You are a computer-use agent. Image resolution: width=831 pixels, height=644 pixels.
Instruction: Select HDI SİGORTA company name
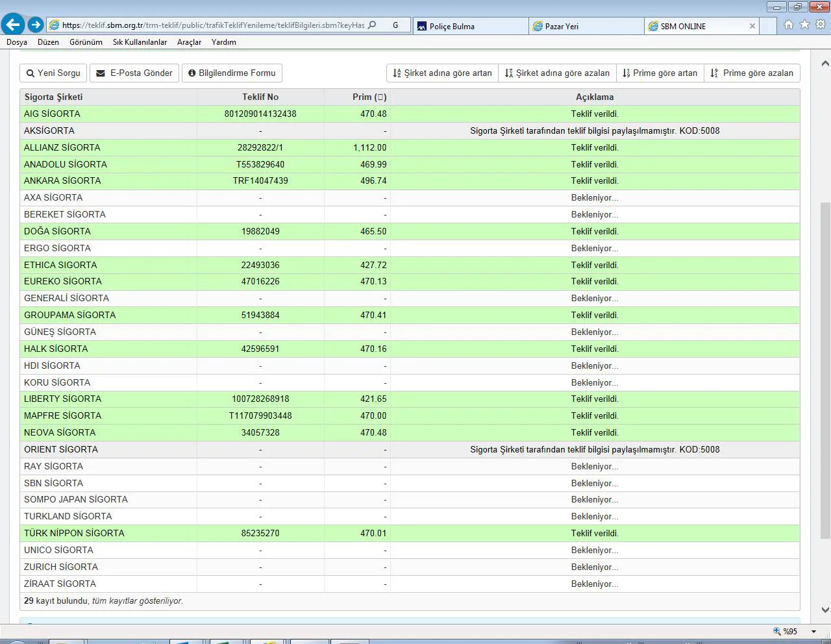[x=52, y=365]
